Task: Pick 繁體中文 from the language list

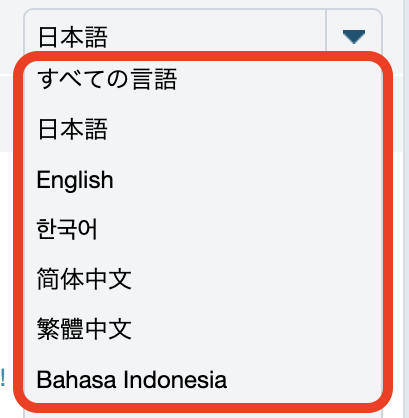Action: tap(203, 329)
